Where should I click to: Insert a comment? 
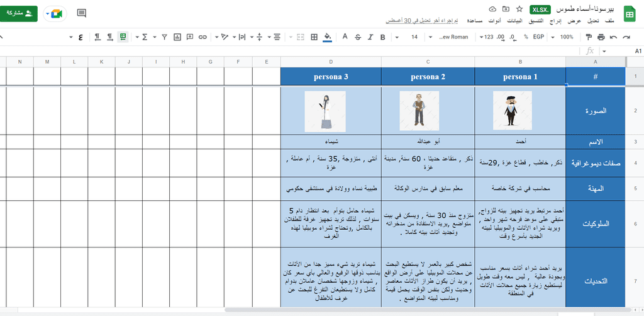pos(190,37)
